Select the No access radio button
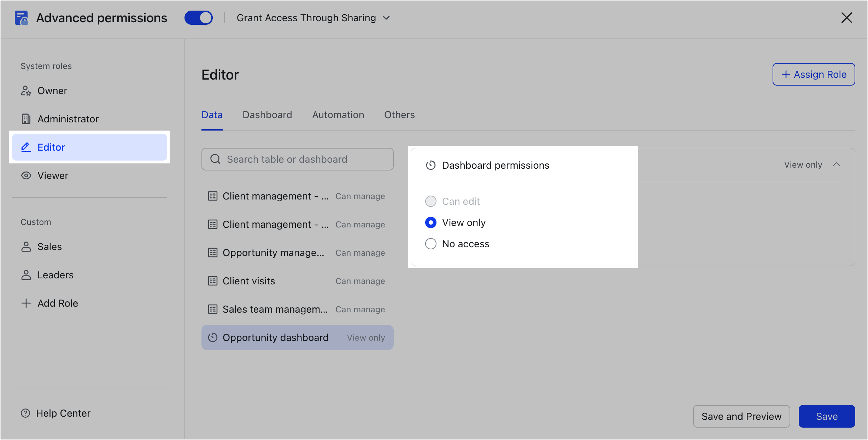Viewport: 868px width, 440px height. 430,244
